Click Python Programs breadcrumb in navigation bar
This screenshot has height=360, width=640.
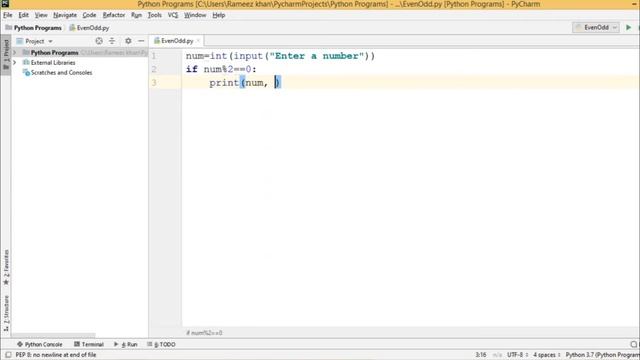(33, 28)
